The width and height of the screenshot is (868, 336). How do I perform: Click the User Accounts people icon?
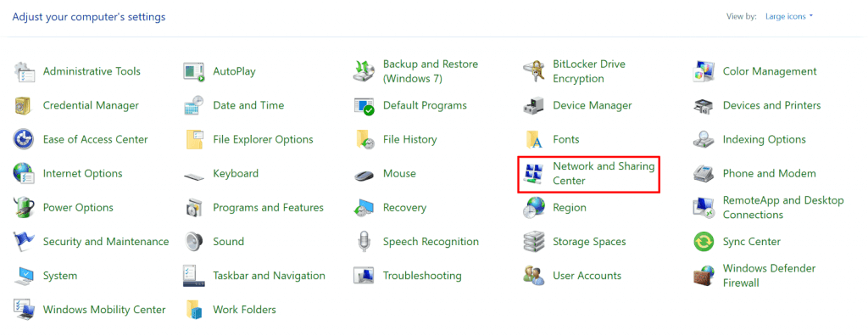pos(534,276)
